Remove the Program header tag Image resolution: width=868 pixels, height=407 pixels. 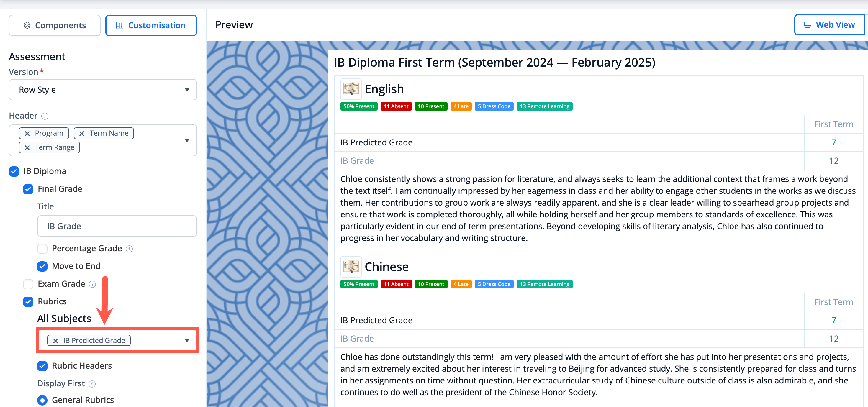tap(27, 133)
